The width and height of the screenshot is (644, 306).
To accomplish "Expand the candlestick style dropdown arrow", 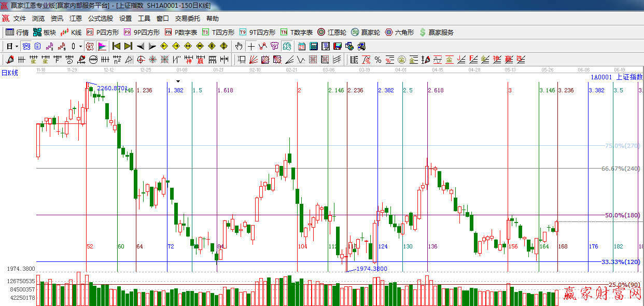I will click(x=80, y=46).
